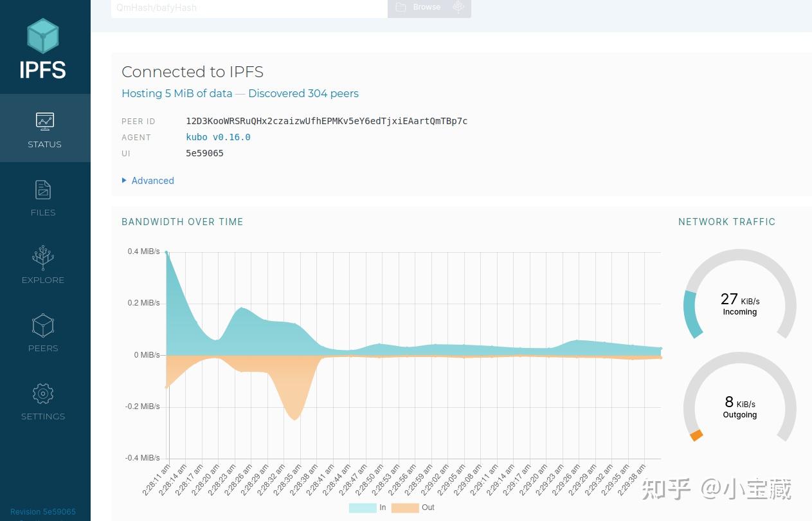Focus the QmHash/bafyHash input field
The height and width of the screenshot is (521, 812).
coord(249,8)
